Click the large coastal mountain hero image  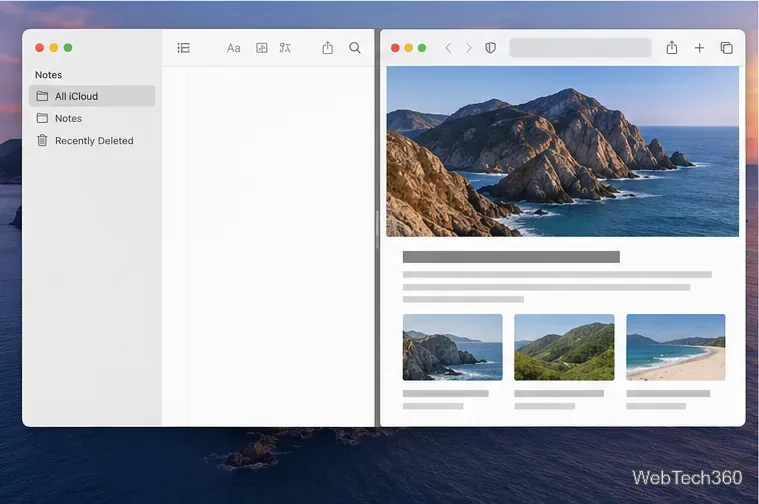click(562, 152)
